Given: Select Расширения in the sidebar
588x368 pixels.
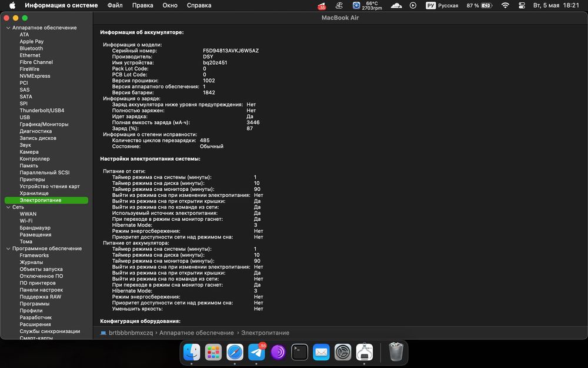Looking at the screenshot, I should point(35,324).
